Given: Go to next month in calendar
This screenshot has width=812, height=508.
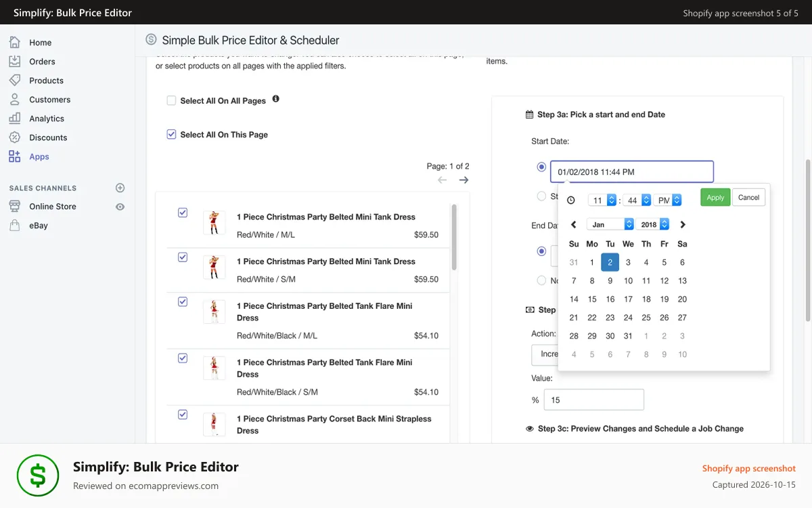Looking at the screenshot, I should click(x=682, y=224).
